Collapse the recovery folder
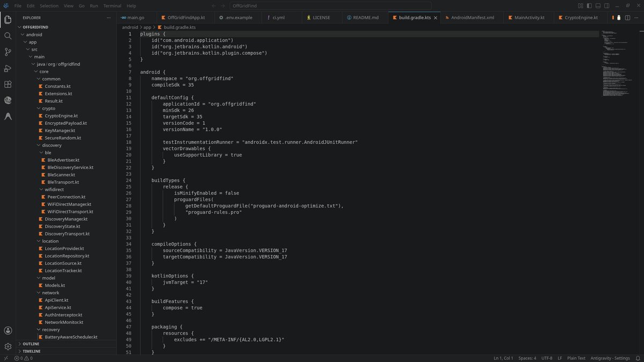Image resolution: width=644 pixels, height=362 pixels. point(67,330)
